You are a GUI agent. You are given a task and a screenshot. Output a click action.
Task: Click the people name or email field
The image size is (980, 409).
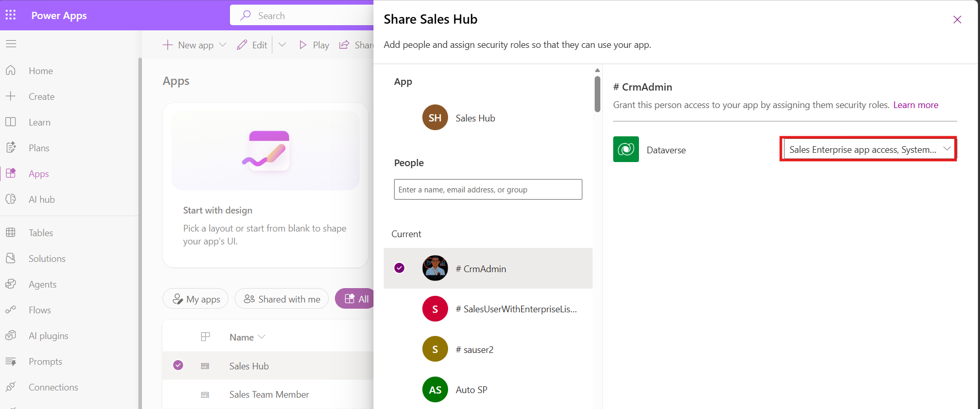pyautogui.click(x=488, y=189)
